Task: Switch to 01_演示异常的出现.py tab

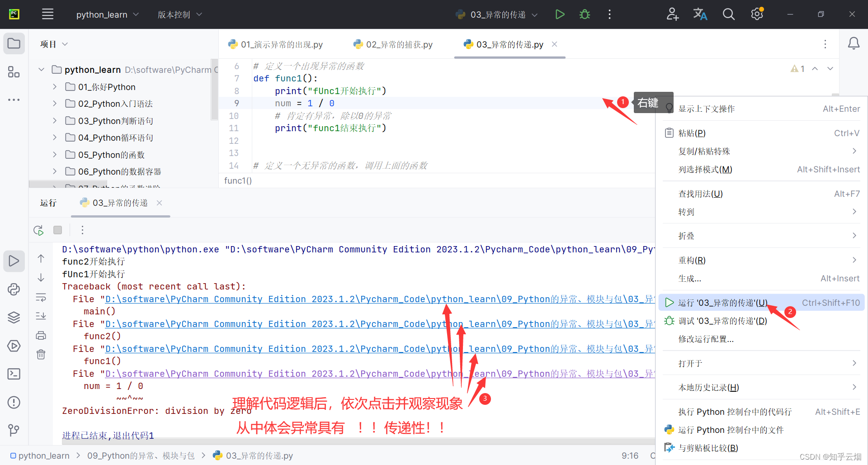Action: [x=276, y=44]
